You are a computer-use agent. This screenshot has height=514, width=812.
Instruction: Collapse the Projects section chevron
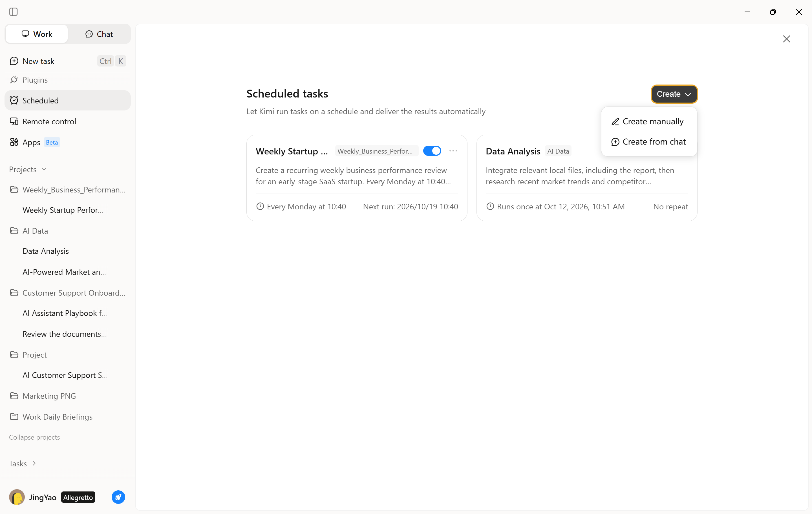point(44,169)
